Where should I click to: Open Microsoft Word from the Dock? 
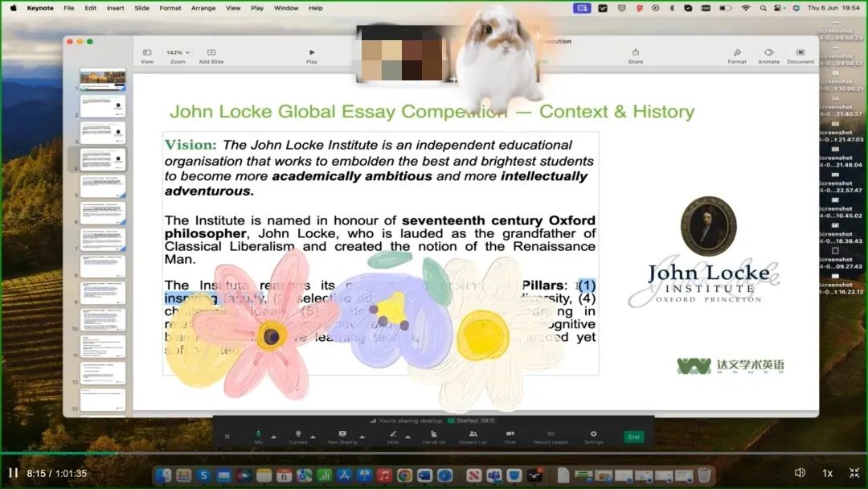click(x=424, y=475)
